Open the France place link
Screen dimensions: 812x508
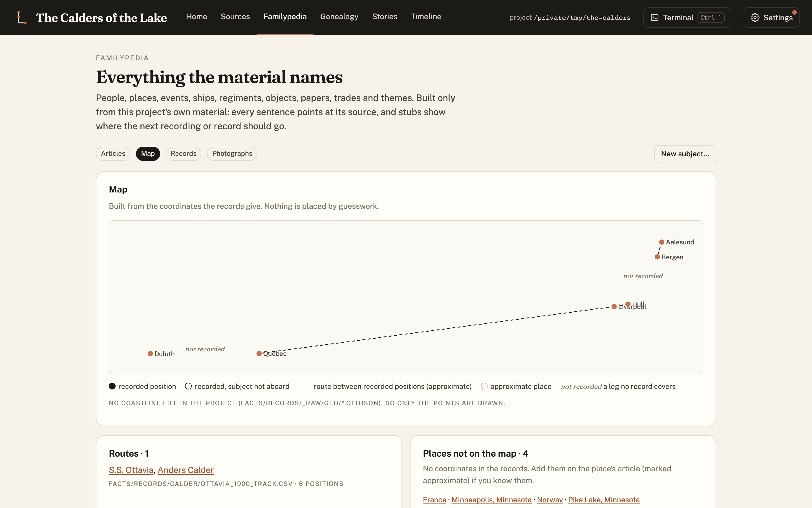pos(434,500)
